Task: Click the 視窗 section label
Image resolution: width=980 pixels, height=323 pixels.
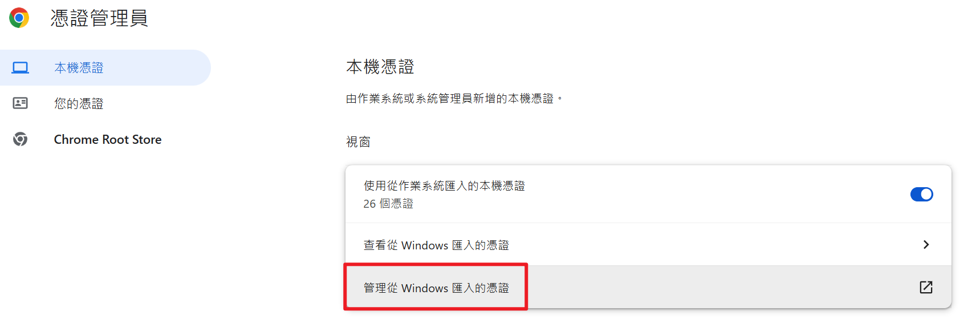Action: 358,142
